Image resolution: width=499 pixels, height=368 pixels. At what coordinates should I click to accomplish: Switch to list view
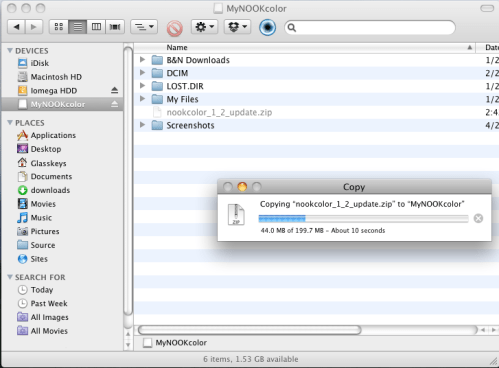pyautogui.click(x=78, y=27)
